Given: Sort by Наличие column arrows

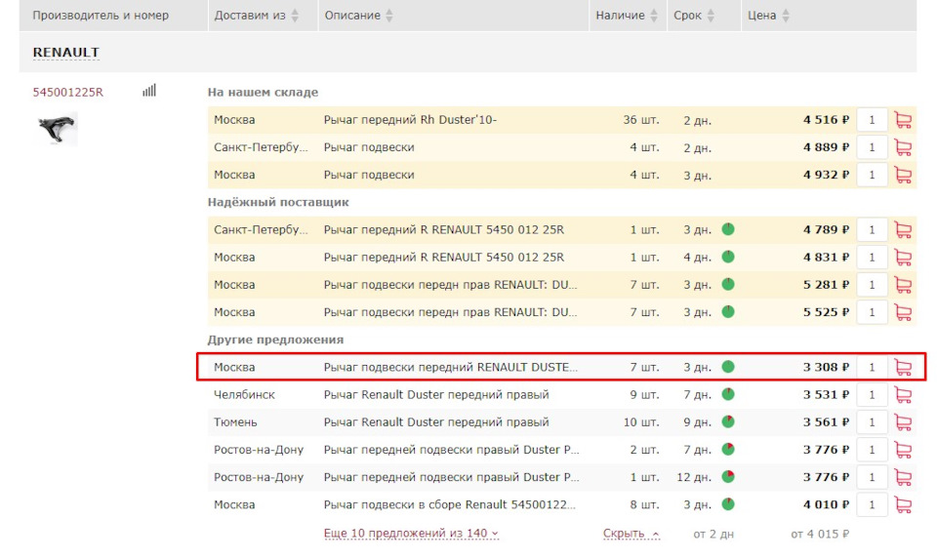Looking at the screenshot, I should coord(654,16).
